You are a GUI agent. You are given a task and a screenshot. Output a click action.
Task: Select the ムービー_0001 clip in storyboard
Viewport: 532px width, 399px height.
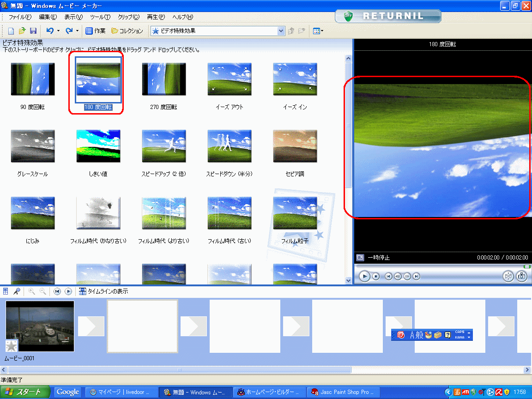[40, 326]
